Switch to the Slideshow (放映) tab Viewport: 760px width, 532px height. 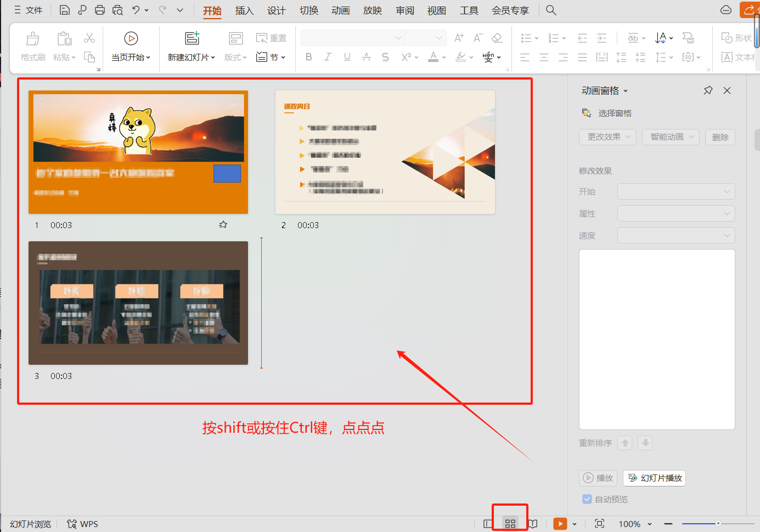373,10
